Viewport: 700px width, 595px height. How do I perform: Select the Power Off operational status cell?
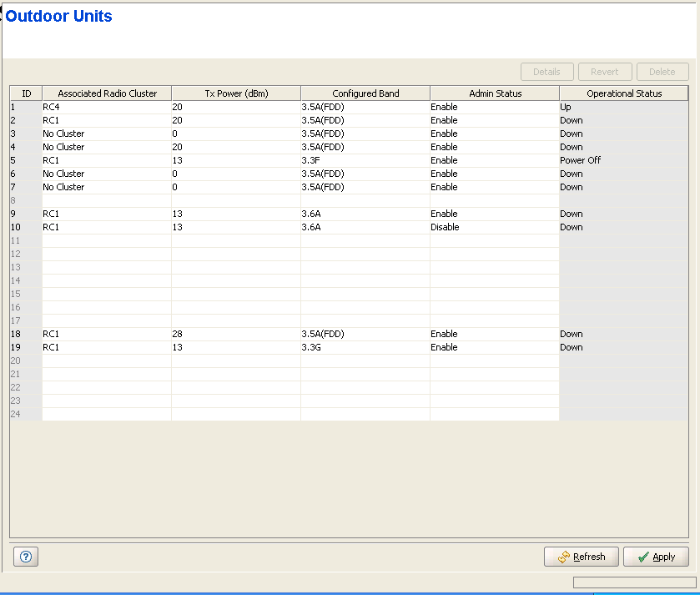point(623,160)
